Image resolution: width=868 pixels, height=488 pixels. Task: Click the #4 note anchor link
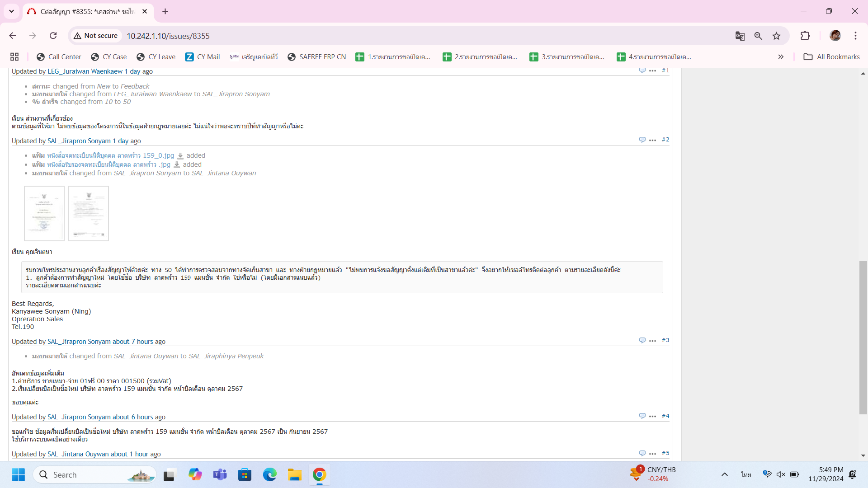pyautogui.click(x=665, y=416)
